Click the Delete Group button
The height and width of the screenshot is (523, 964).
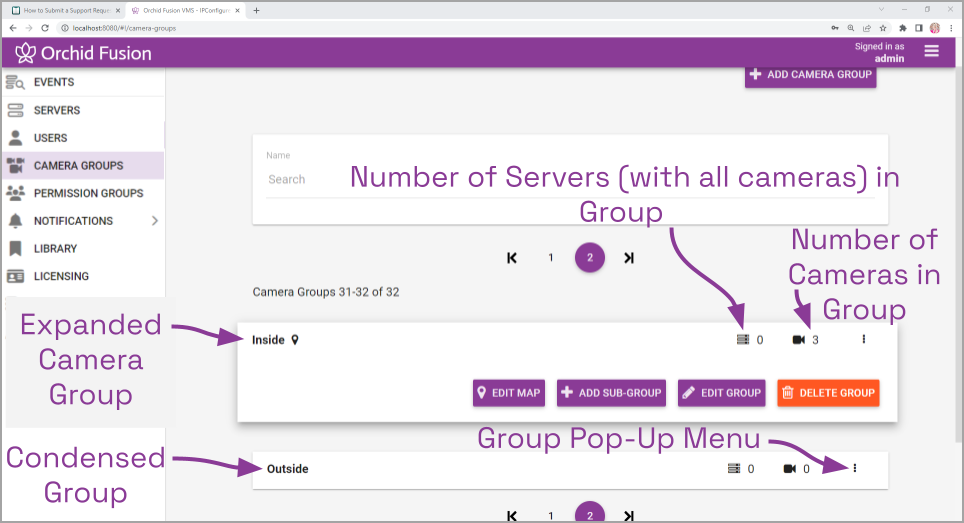pos(828,393)
